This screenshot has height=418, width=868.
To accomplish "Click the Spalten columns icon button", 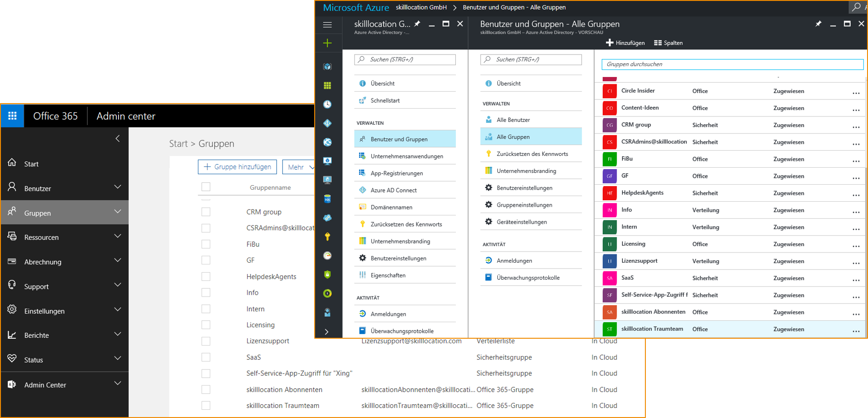I will tap(668, 43).
